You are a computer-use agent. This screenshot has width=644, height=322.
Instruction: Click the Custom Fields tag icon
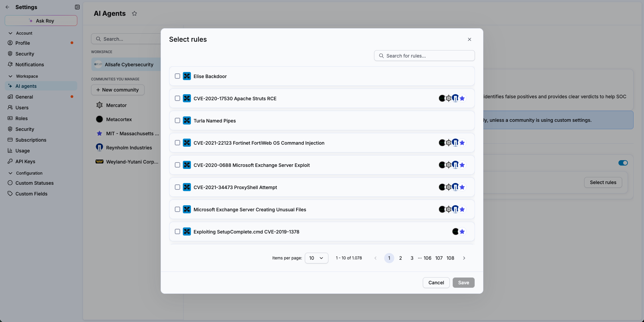click(10, 194)
